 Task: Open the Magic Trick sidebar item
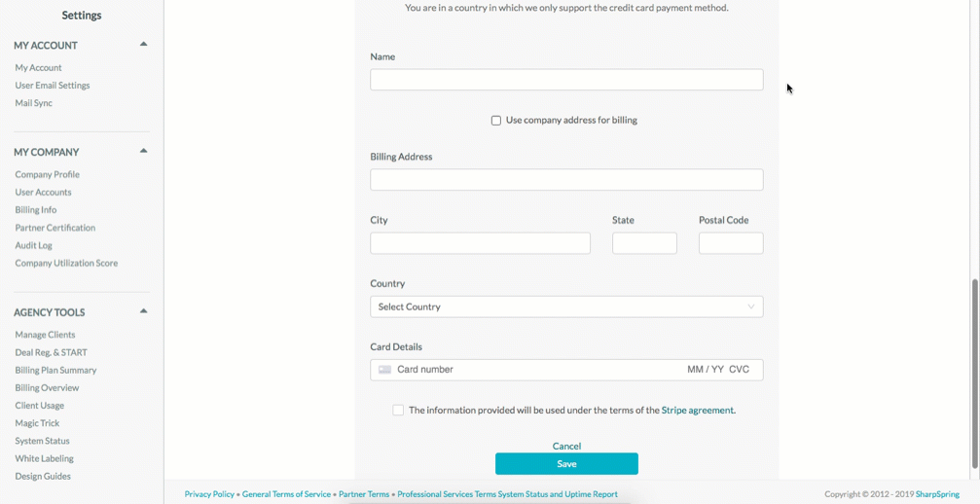[x=38, y=423]
